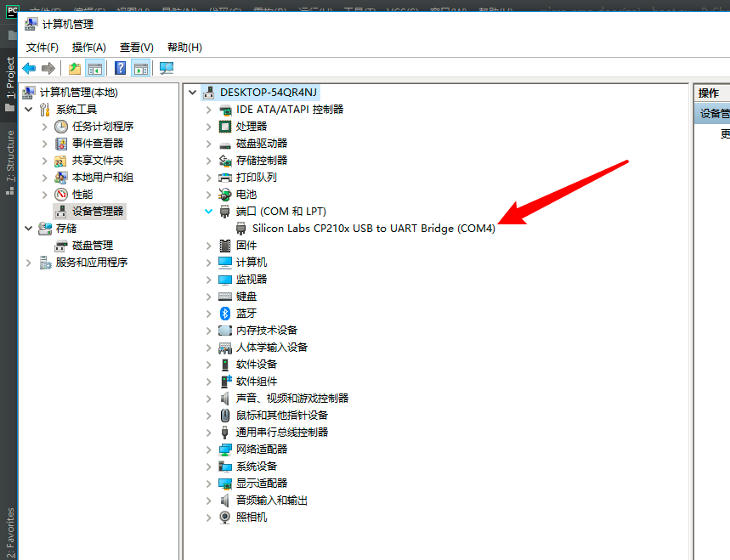Image resolution: width=730 pixels, height=560 pixels.
Task: Click the 网络适配器 network adapter icon
Action: coord(224,449)
